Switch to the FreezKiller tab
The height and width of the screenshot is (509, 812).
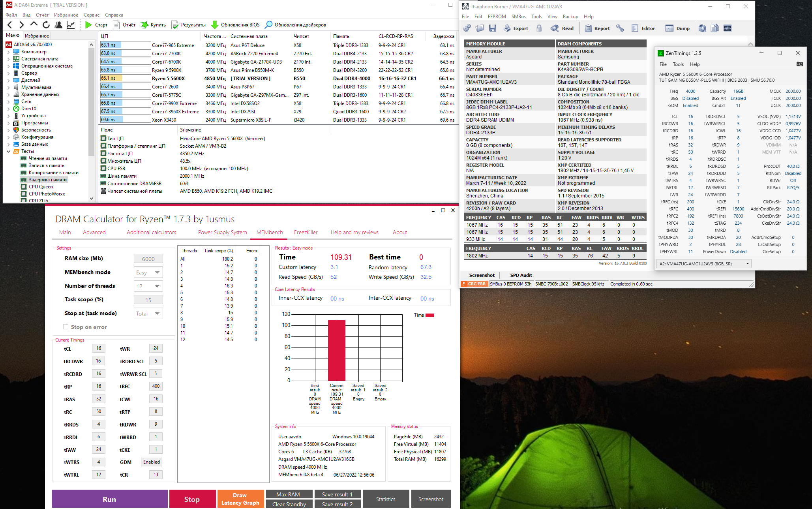coord(306,233)
